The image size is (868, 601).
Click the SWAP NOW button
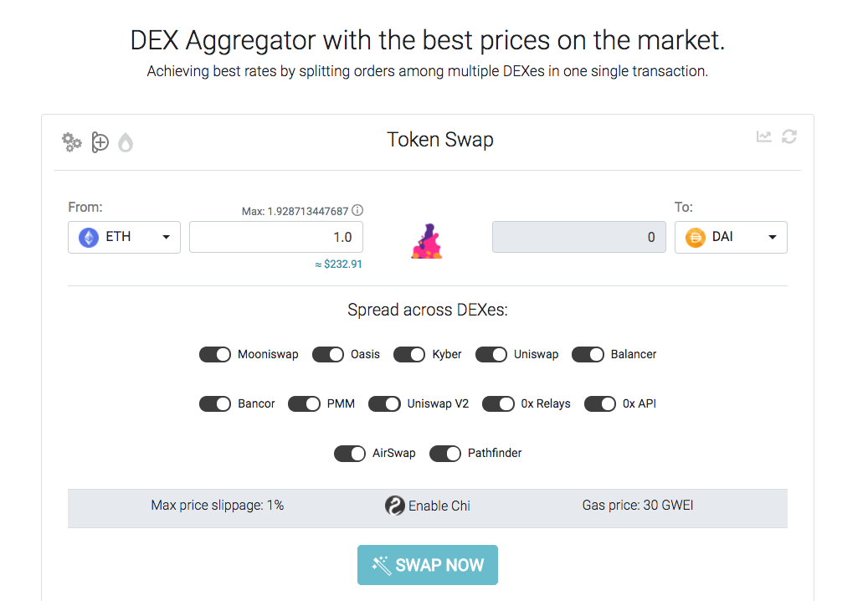pyautogui.click(x=428, y=565)
